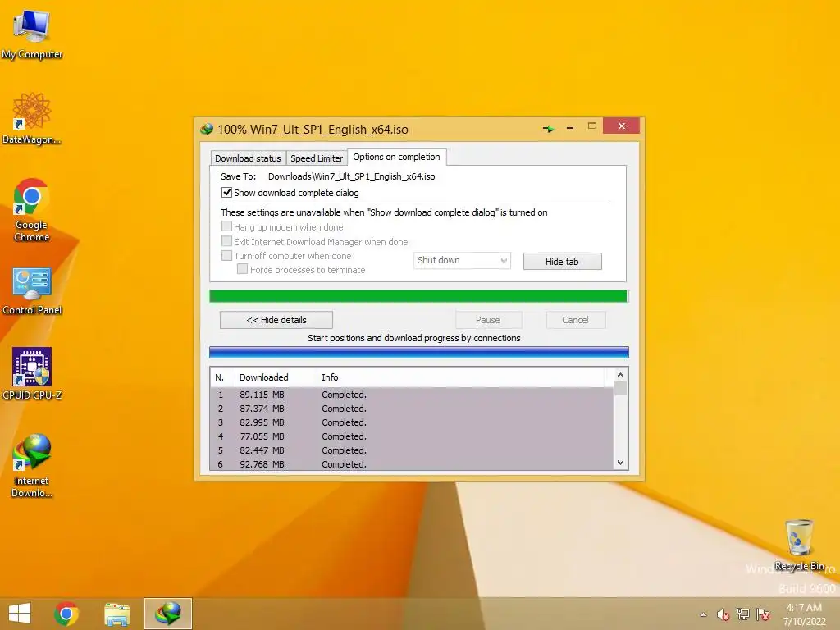Switch to the Speed Limiter tab
Screen dimensions: 840x630
pyautogui.click(x=317, y=158)
